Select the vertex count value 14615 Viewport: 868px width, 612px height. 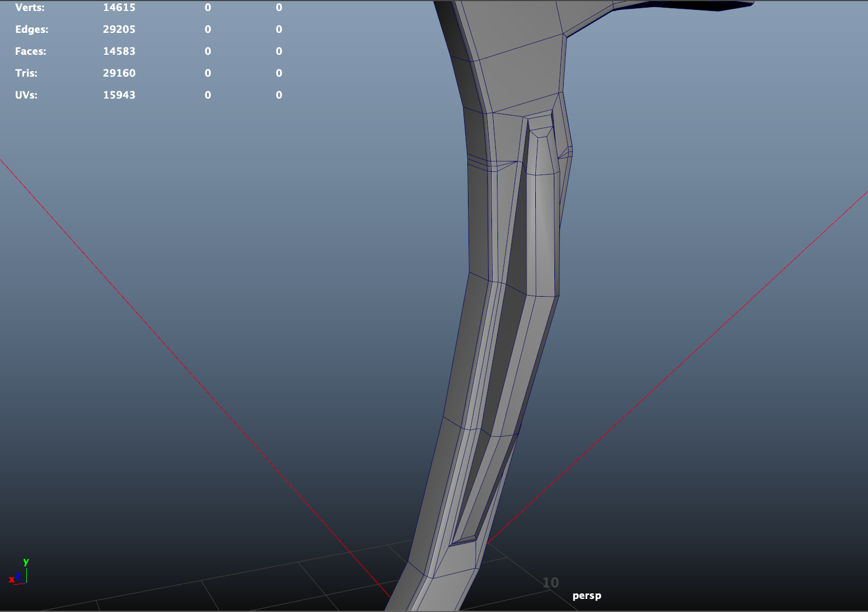tap(119, 8)
